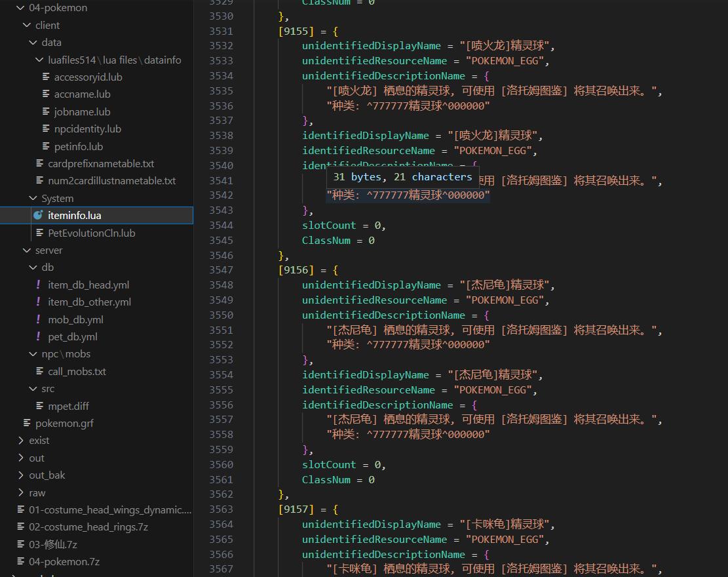Image resolution: width=728 pixels, height=577 pixels.
Task: Collapse the server folder chevron
Action: tap(27, 250)
